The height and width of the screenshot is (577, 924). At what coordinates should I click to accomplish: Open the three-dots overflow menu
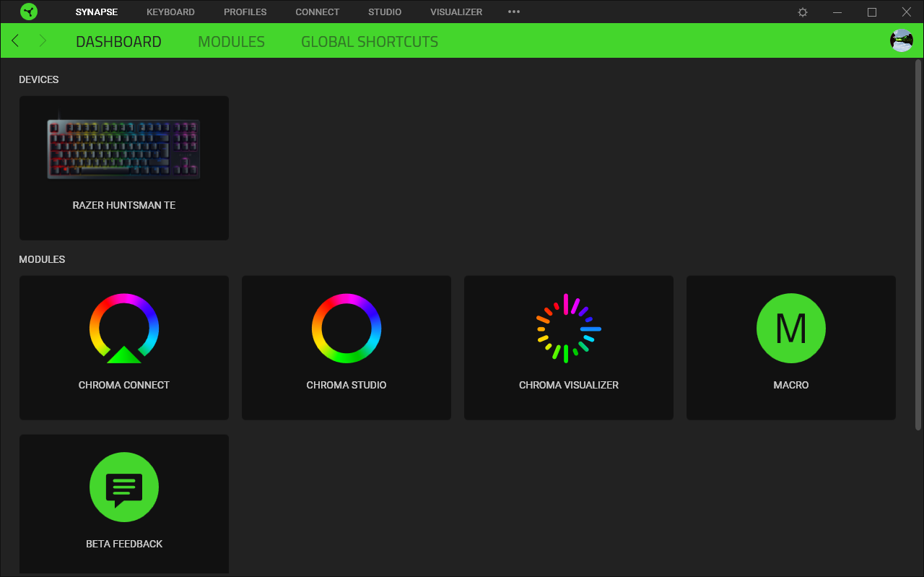pyautogui.click(x=514, y=12)
